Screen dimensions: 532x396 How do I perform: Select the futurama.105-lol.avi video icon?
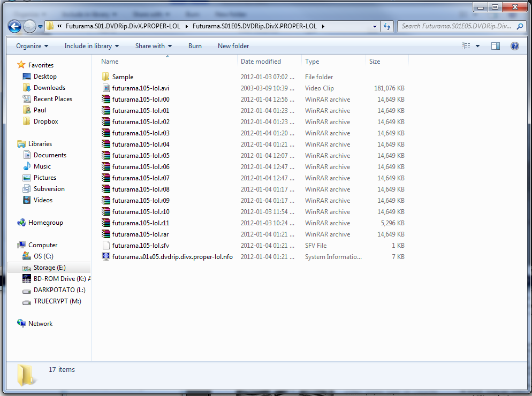coord(106,88)
